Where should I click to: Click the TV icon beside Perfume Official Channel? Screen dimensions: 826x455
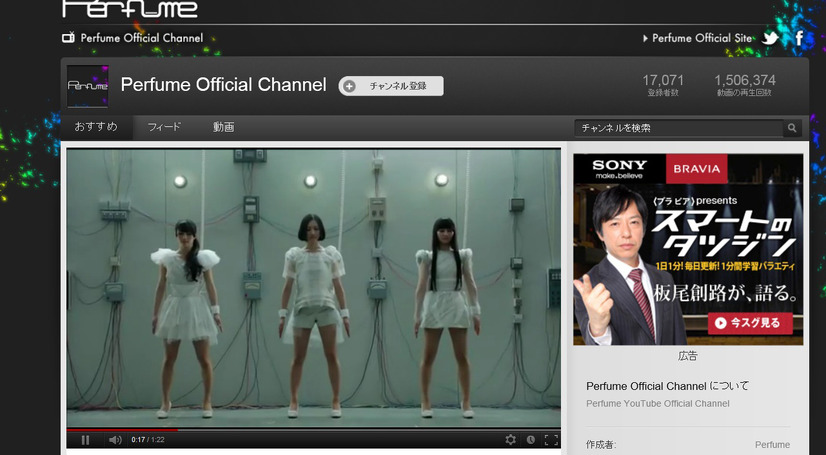point(68,37)
